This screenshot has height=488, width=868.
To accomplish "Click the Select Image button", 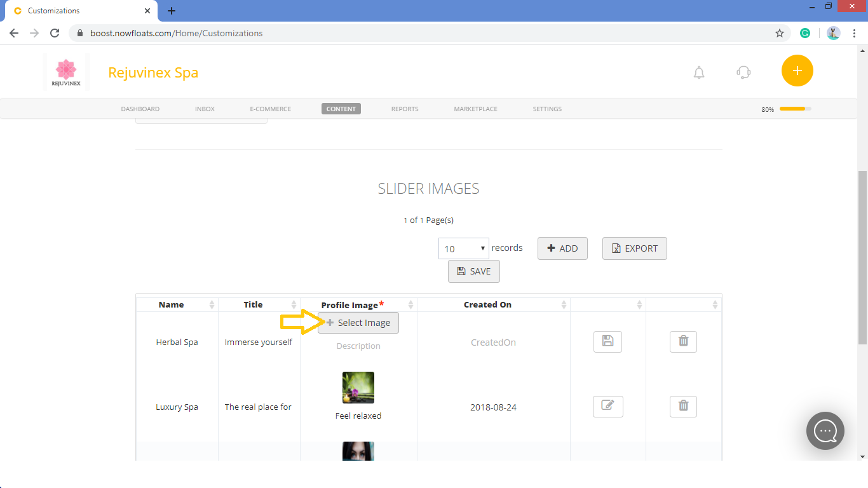I will (x=358, y=323).
